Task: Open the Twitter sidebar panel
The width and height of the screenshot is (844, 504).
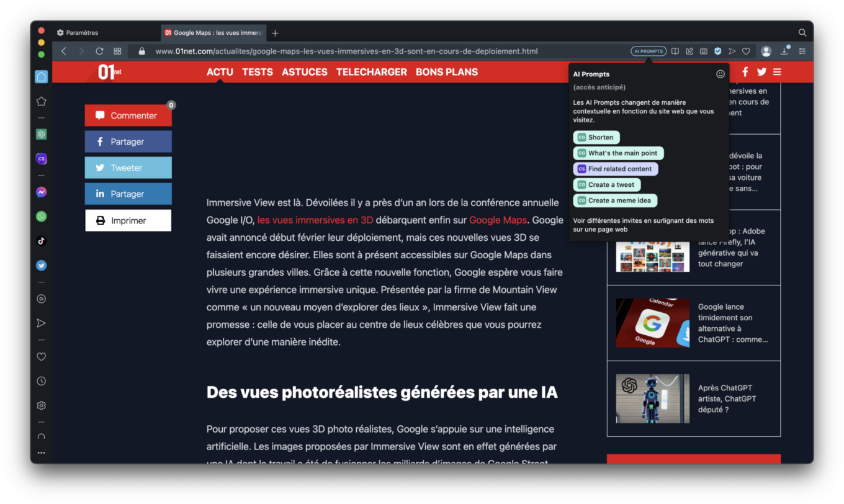Action: (x=42, y=266)
